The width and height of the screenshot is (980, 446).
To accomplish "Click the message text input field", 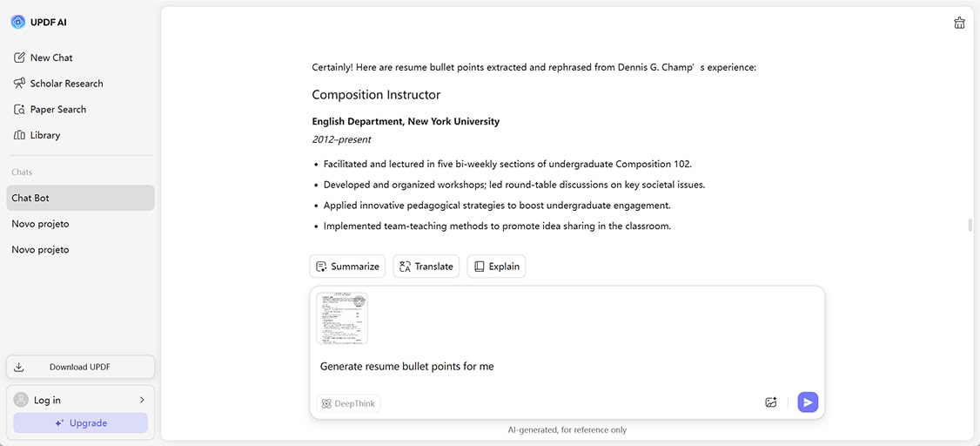I will [x=566, y=367].
